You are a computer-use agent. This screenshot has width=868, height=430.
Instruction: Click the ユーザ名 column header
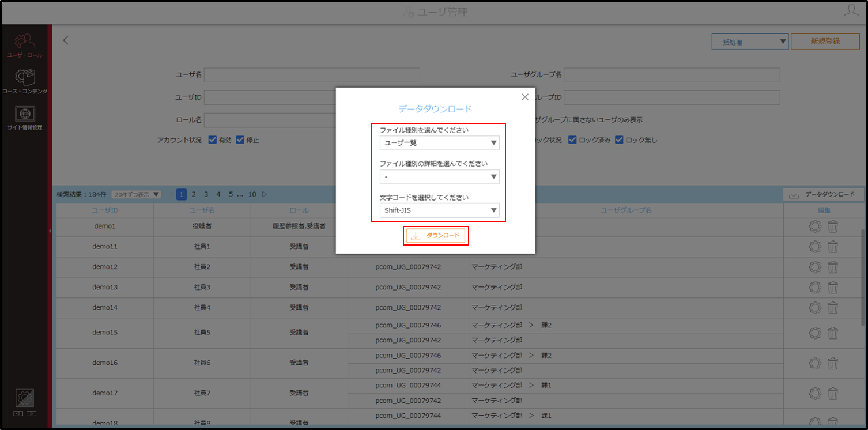tap(202, 210)
